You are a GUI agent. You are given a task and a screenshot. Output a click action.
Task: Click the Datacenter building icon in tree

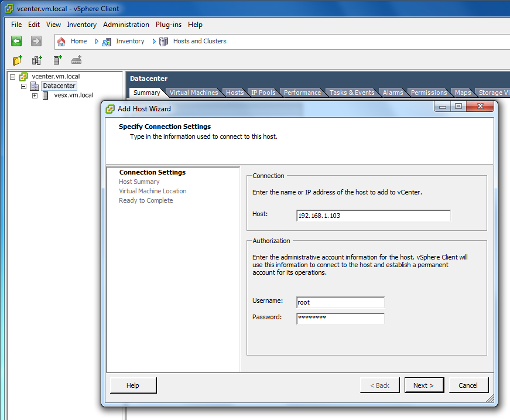coord(35,86)
